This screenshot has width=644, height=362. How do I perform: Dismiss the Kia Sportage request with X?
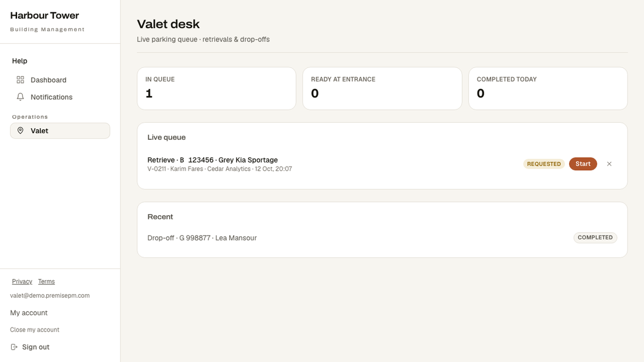pyautogui.click(x=609, y=164)
